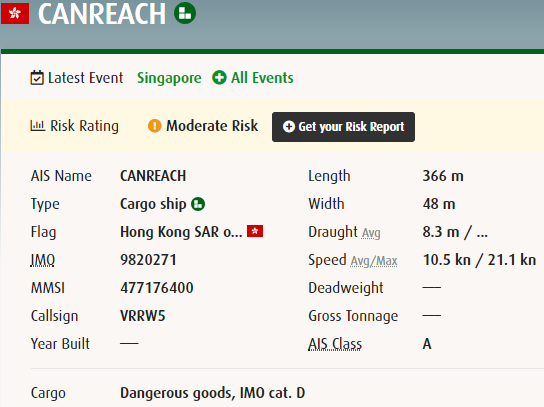The width and height of the screenshot is (544, 407).
Task: Click truncated flag text Hong Kong SAR
Action: (181, 232)
